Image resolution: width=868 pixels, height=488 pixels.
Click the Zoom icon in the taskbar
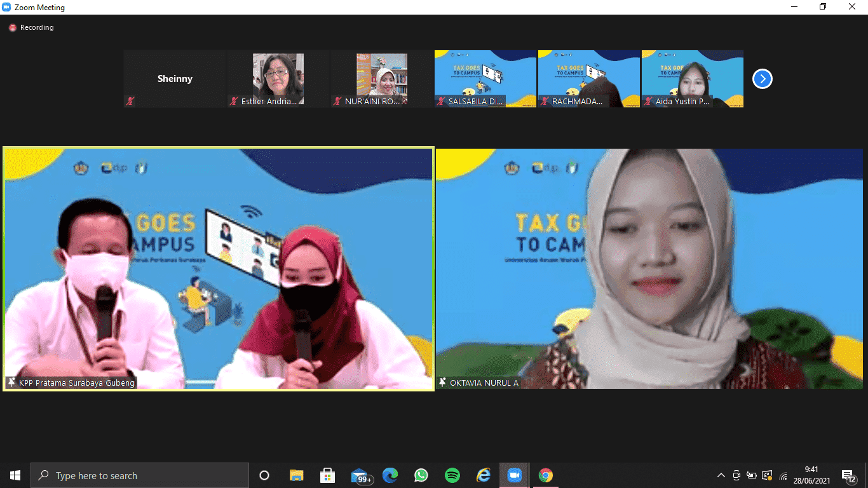pyautogui.click(x=514, y=475)
